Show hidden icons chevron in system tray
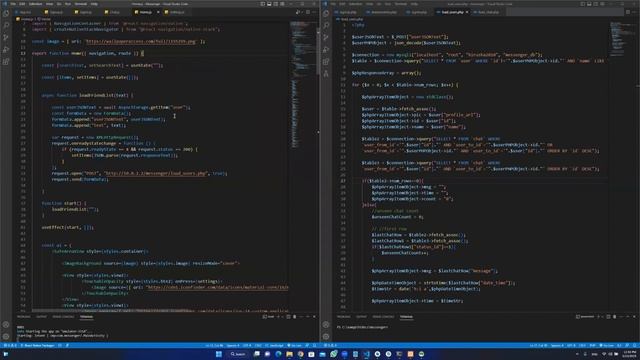Screen dimensions: 640x360 click(577, 354)
